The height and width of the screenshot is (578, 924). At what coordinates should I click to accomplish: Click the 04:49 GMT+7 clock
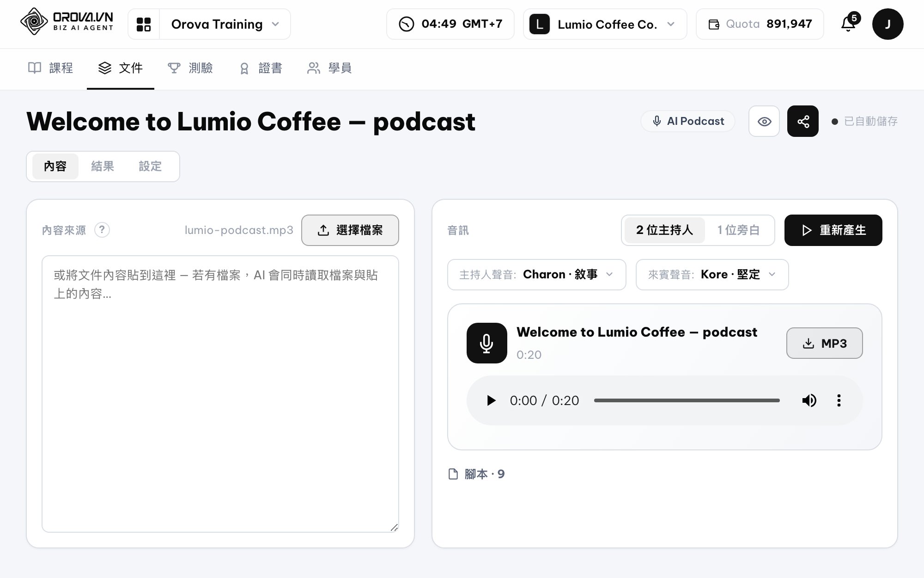coord(450,24)
